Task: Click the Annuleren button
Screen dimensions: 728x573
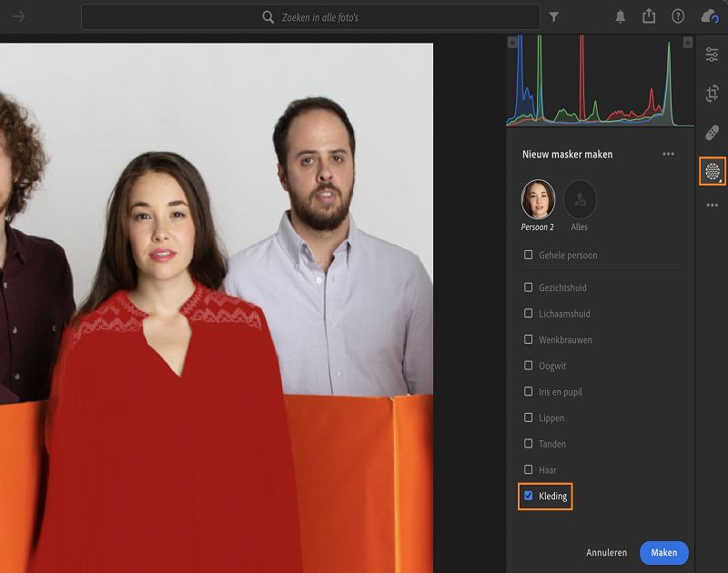Action: 606,552
